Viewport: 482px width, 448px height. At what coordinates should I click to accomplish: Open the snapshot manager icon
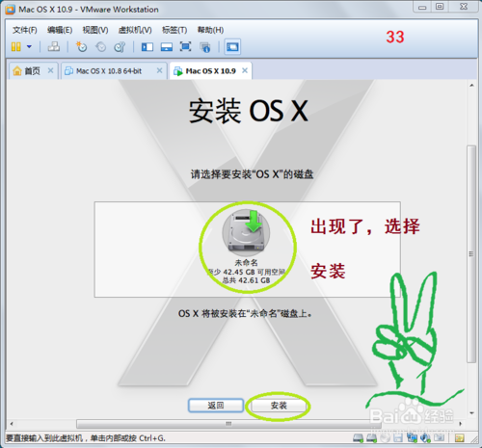[120, 47]
